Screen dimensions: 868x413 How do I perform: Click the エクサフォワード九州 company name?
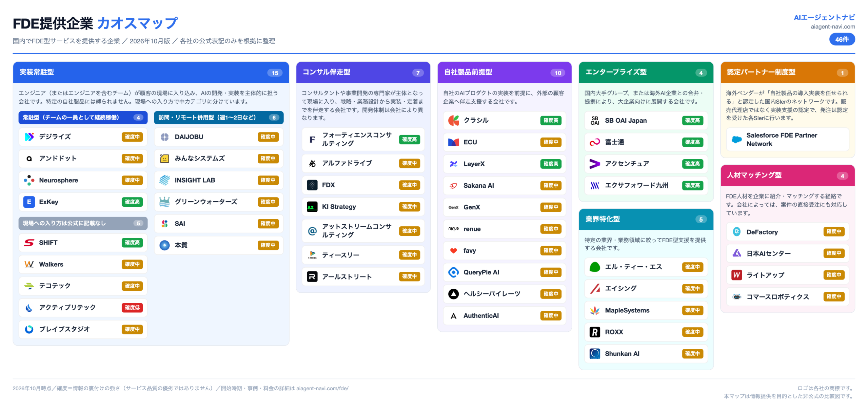coord(637,186)
